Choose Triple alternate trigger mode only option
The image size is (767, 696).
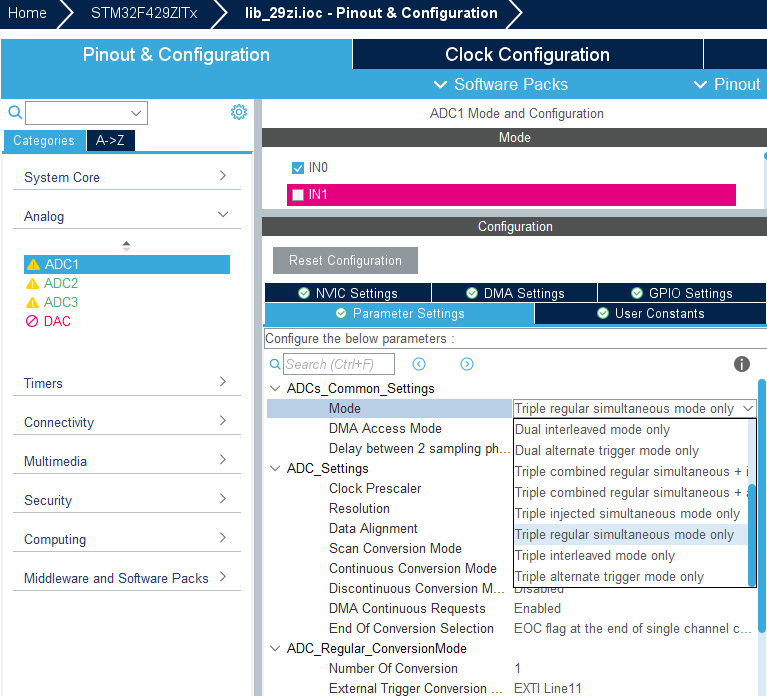[631, 577]
